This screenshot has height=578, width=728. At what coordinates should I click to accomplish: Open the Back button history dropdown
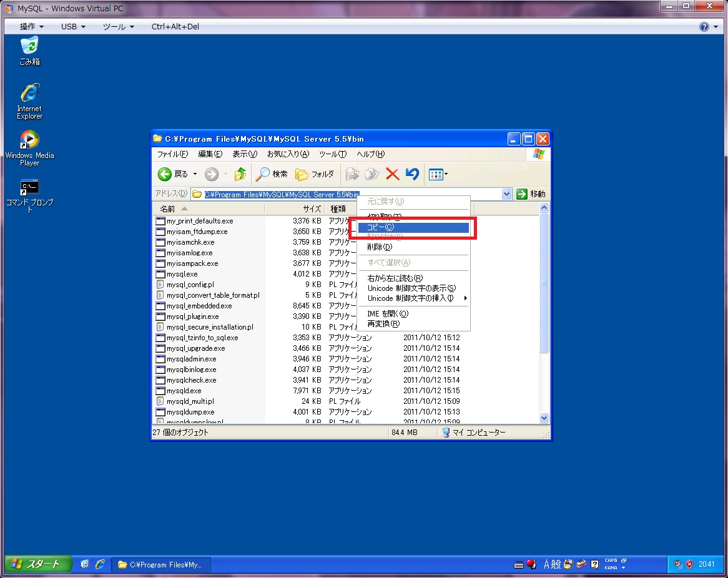coord(195,174)
